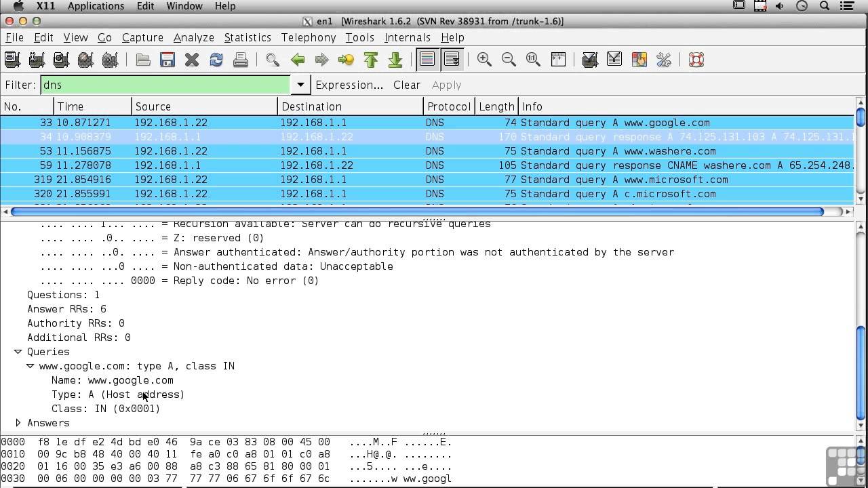Go forward in packet history
Screen dimensions: 868x488
(321, 60)
